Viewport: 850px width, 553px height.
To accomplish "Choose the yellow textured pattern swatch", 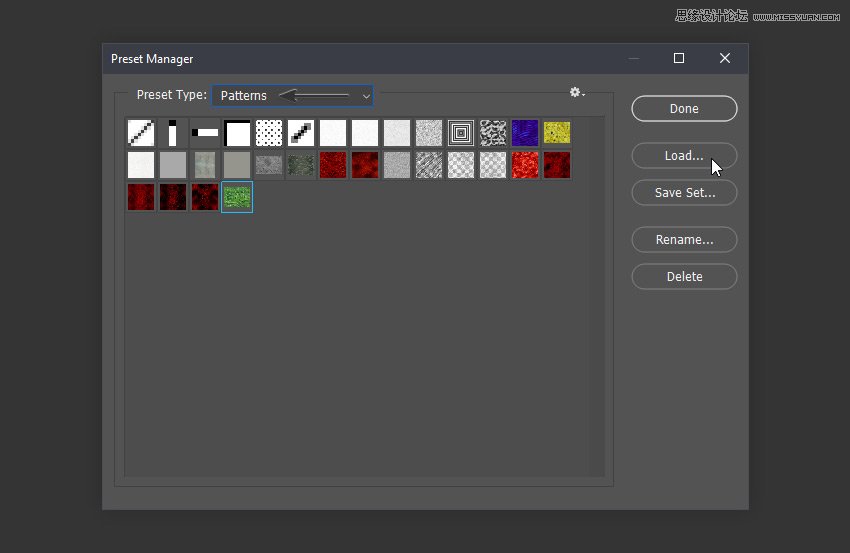I will click(557, 133).
